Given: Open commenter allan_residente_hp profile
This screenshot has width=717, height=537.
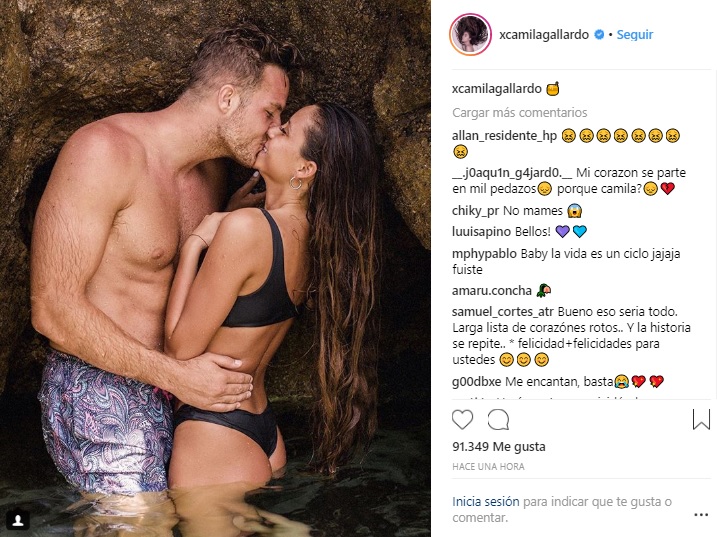Looking at the screenshot, I should point(504,135).
